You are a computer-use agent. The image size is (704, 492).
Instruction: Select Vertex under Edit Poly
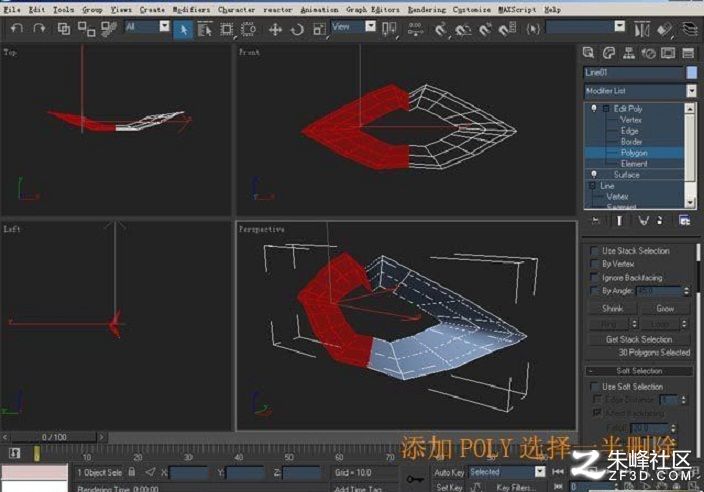tap(630, 120)
